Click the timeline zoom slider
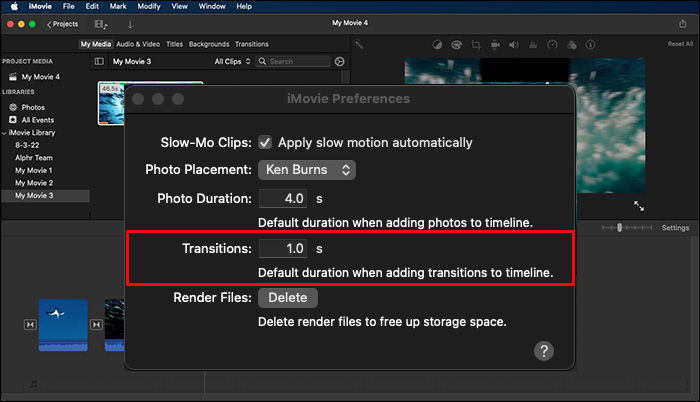Image resolution: width=700 pixels, height=402 pixels. tap(620, 228)
